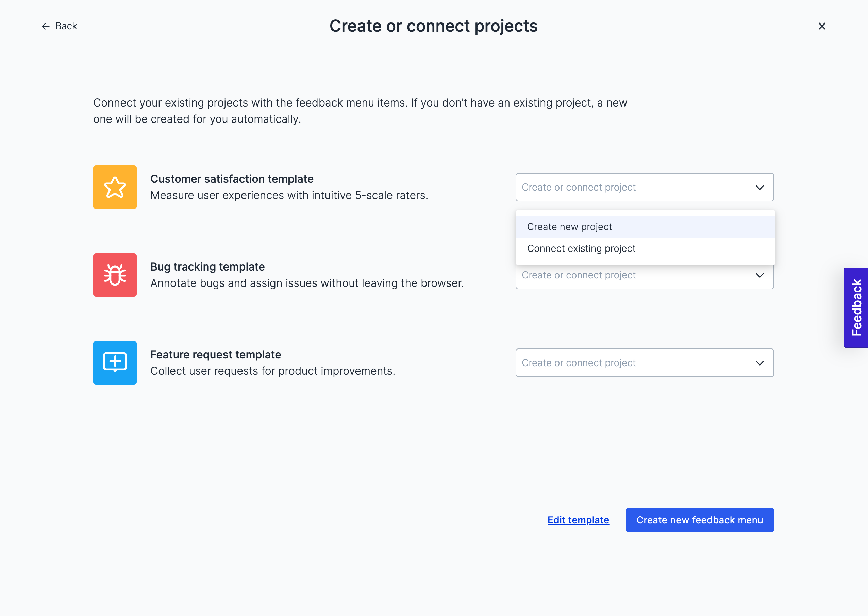Viewport: 868px width, 616px height.
Task: Click the Bug tracking project placeholder text
Action: pos(579,276)
